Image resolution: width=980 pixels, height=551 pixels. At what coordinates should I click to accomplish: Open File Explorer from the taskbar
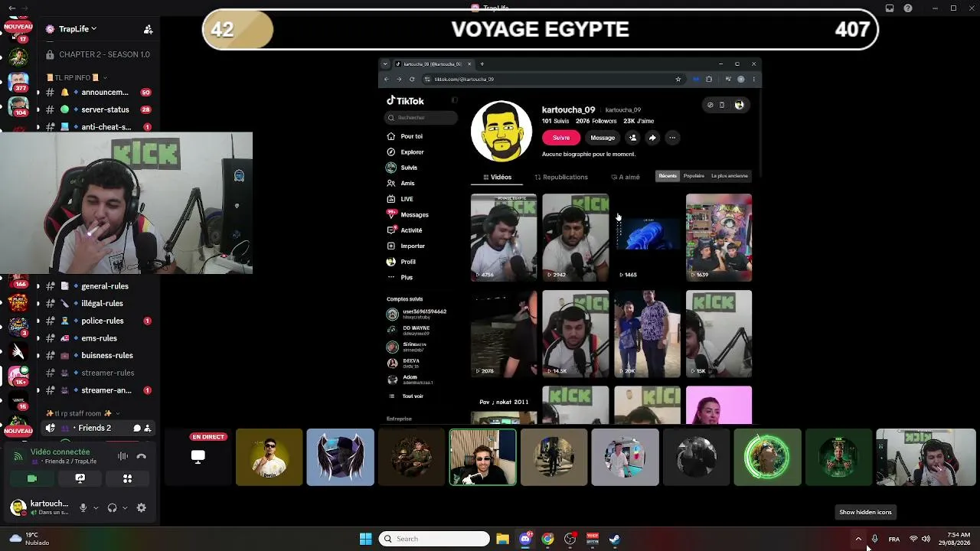tap(502, 539)
